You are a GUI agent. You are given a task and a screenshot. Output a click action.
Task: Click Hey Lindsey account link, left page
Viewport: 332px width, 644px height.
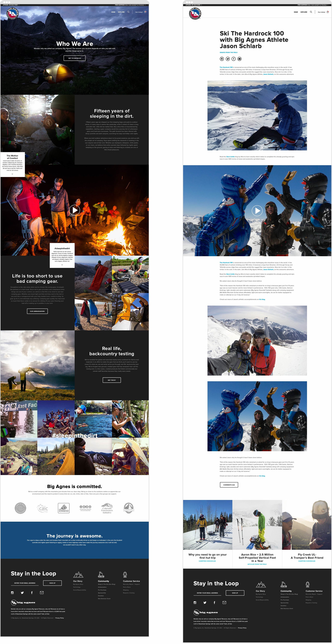pyautogui.click(x=139, y=12)
